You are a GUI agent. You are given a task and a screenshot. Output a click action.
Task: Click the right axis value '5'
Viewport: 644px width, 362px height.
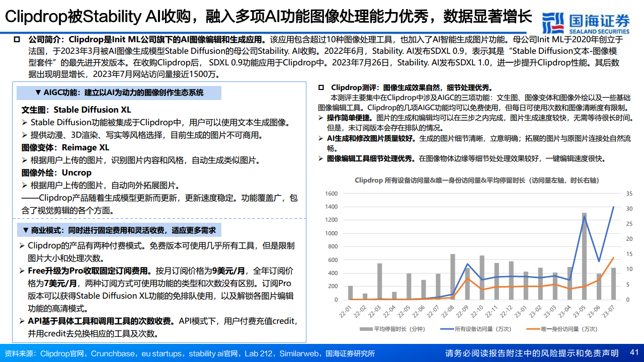[x=628, y=285]
